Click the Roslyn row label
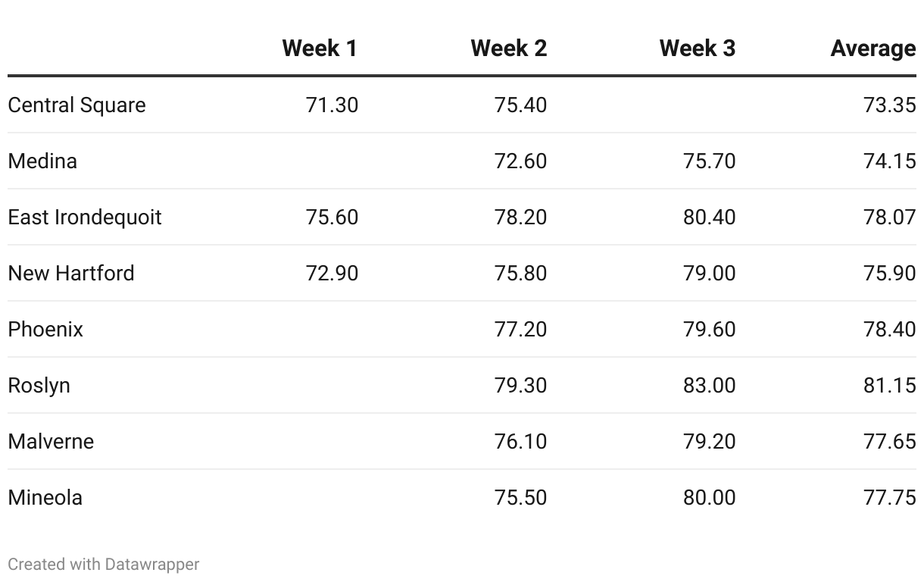The width and height of the screenshot is (924, 582). click(x=39, y=385)
